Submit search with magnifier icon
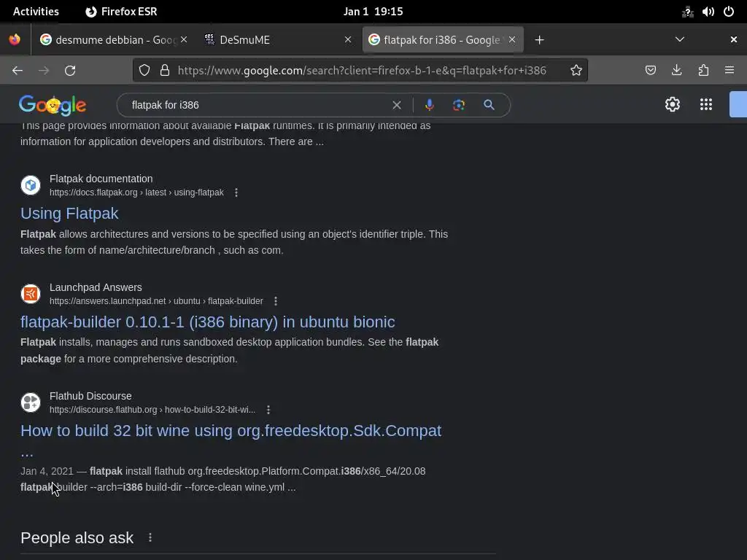This screenshot has height=560, width=747. pos(489,105)
